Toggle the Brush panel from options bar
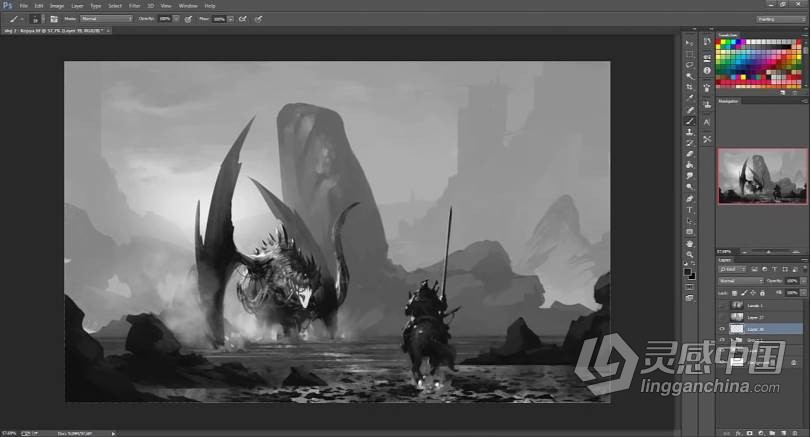The width and height of the screenshot is (810, 437). point(54,19)
